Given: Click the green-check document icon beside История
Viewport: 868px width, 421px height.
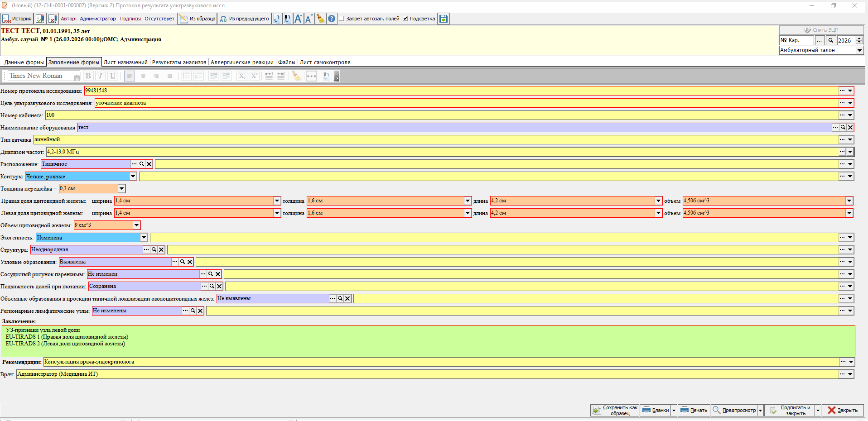Looking at the screenshot, I should pyautogui.click(x=40, y=19).
